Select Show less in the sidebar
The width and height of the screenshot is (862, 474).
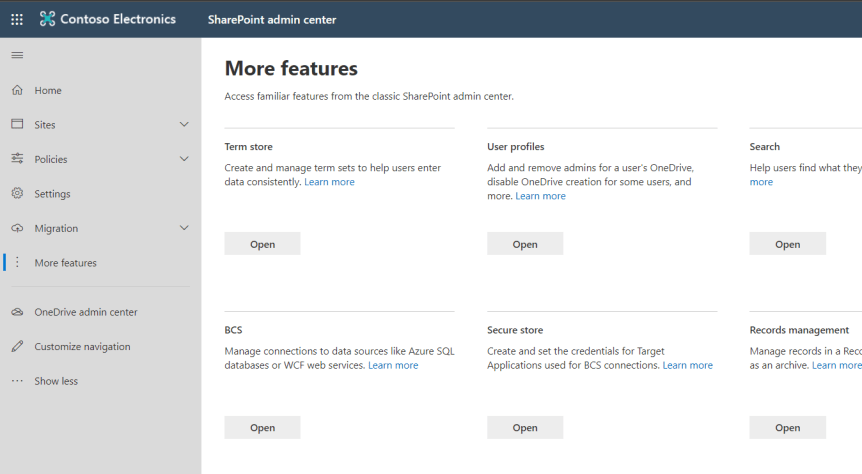pyautogui.click(x=55, y=381)
